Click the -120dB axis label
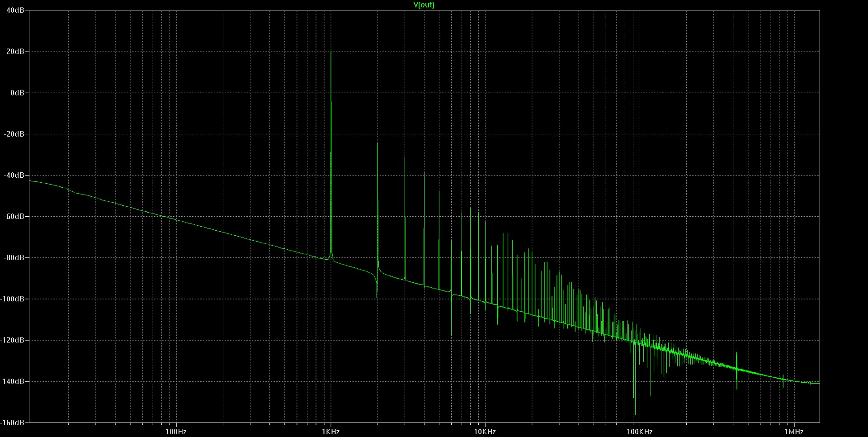The width and height of the screenshot is (868, 437). coord(13,340)
